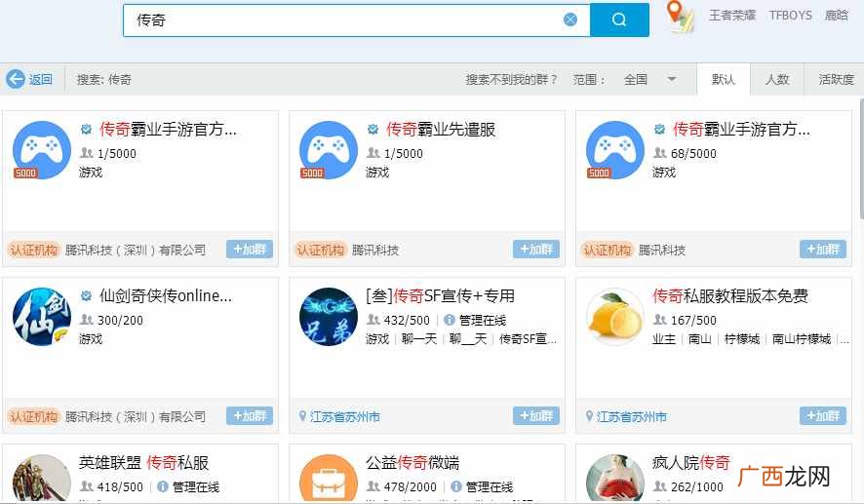This screenshot has height=504, width=864.
Task: Click the back arrow icon next to 返回
Action: point(16,79)
